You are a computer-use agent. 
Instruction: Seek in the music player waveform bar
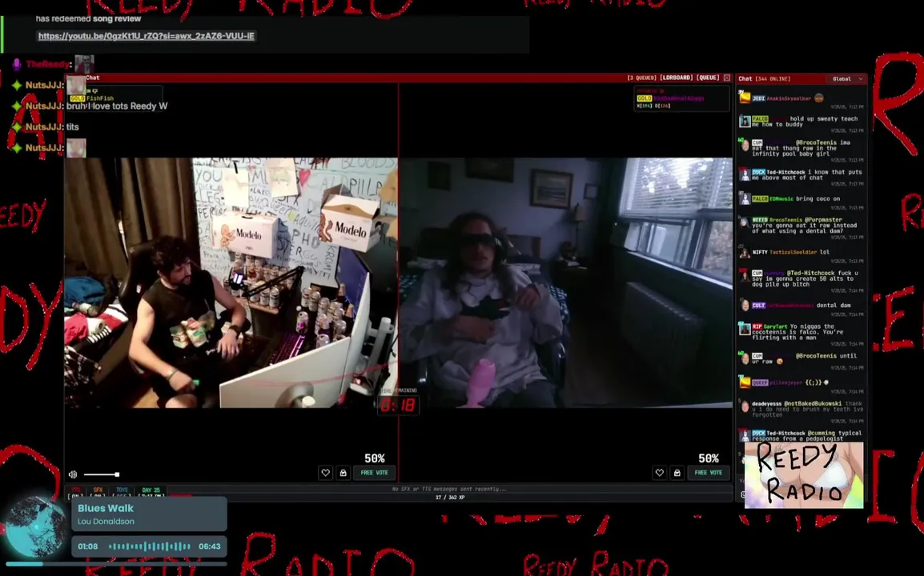[x=149, y=546]
